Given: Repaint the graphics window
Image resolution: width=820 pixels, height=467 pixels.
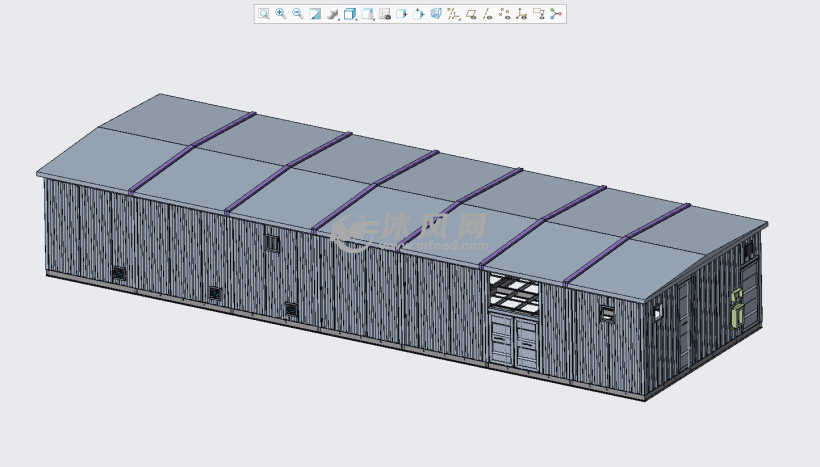Looking at the screenshot, I should click(x=315, y=14).
